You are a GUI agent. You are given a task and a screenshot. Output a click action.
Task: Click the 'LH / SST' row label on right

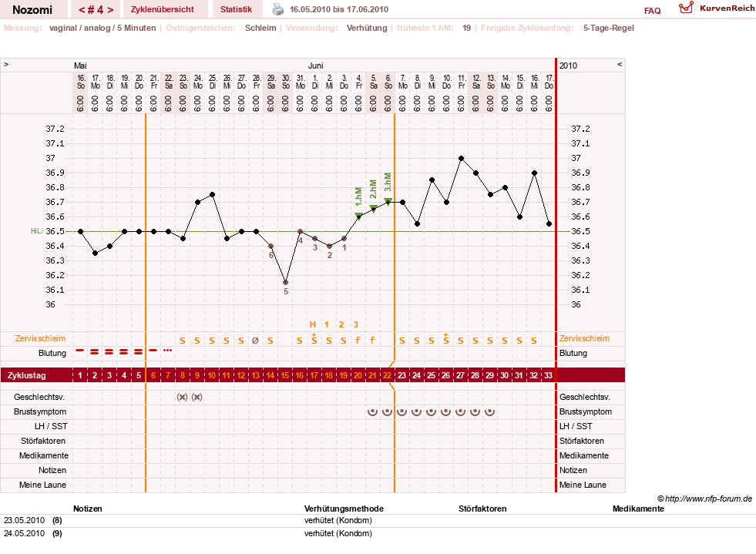pyautogui.click(x=576, y=426)
